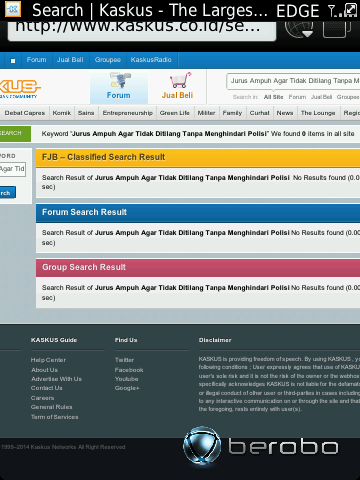Select Jual Beli search scope option
This screenshot has width=360, height=480.
tap(321, 97)
